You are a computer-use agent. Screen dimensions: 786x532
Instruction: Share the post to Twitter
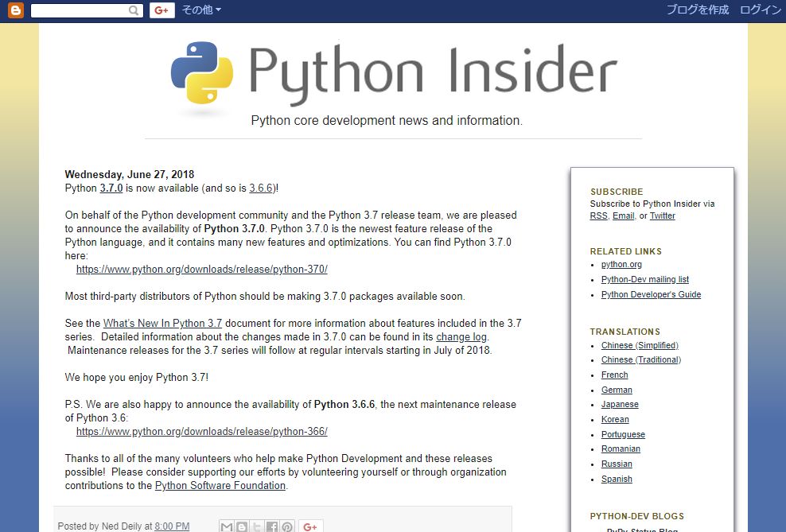[255, 526]
